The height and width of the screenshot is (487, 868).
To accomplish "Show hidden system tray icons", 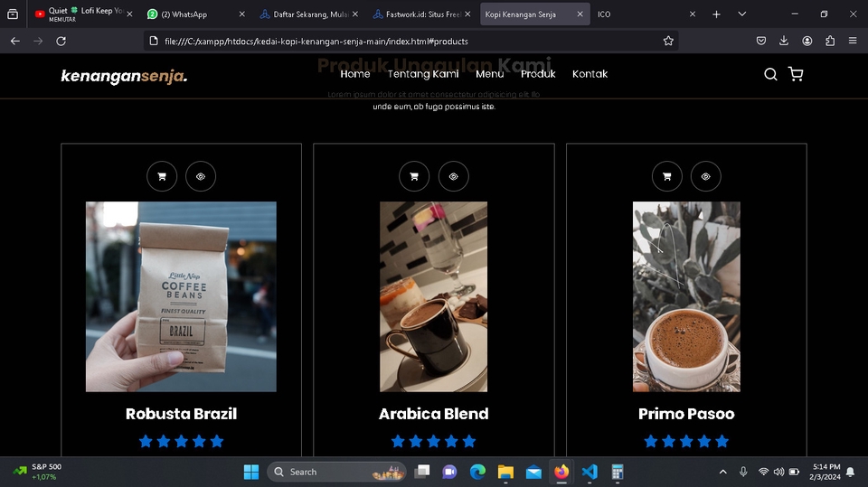I will point(723,472).
